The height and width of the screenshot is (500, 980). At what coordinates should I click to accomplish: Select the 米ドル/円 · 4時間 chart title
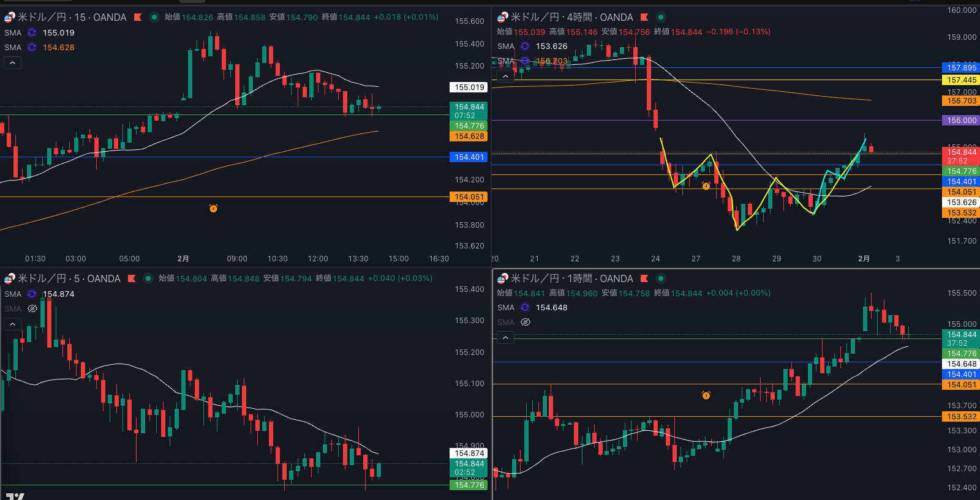(x=571, y=17)
